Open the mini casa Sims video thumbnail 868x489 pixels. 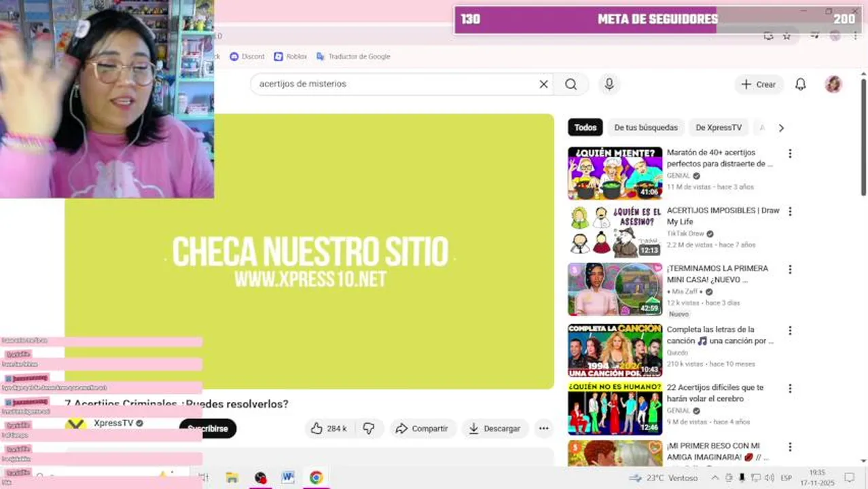[615, 289]
